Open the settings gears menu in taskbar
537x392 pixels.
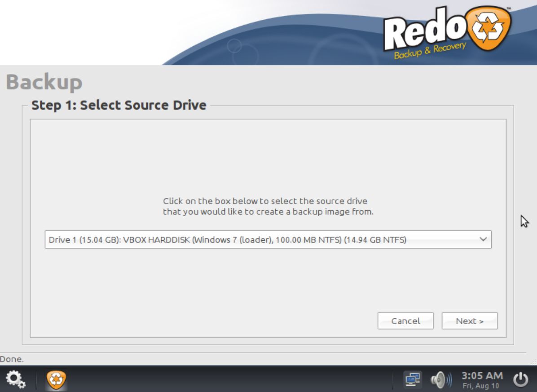pos(16,379)
